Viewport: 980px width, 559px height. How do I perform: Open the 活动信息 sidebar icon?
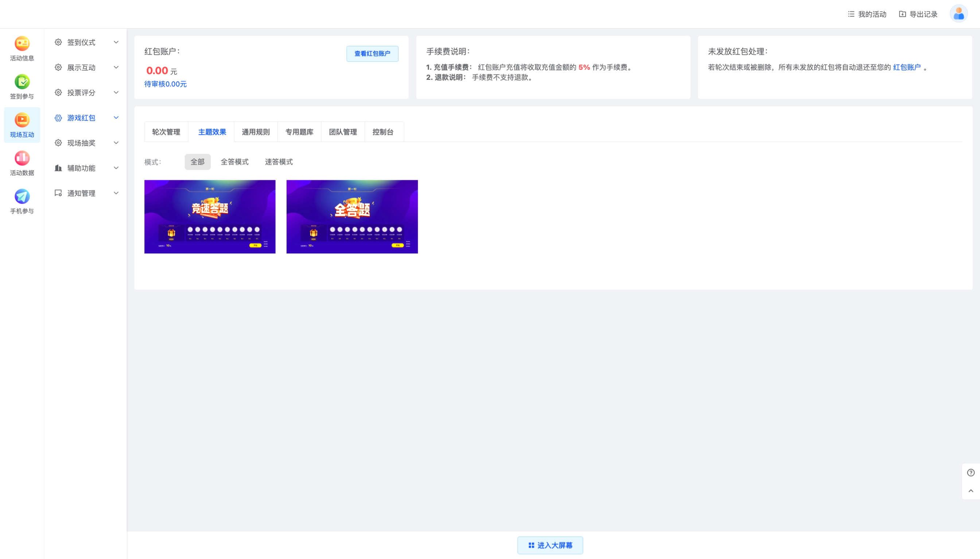[22, 44]
